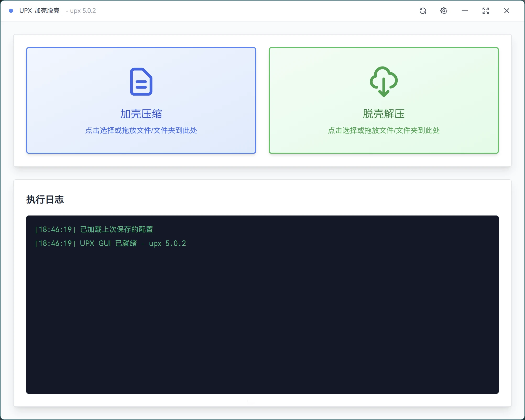Select the 加壳压缩 heading text
Screen dimensions: 525x420
pyautogui.click(x=141, y=114)
